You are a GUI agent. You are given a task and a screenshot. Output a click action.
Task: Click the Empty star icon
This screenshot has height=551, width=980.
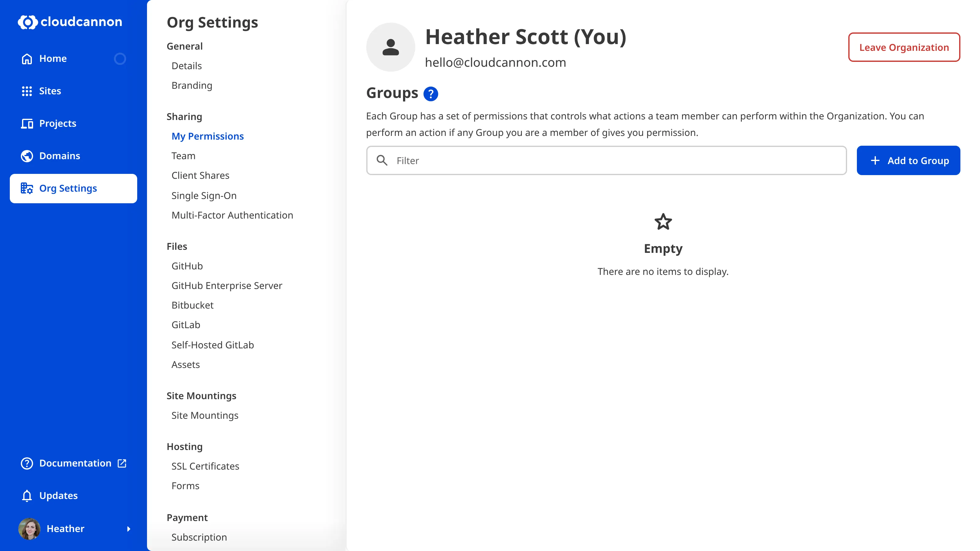(x=663, y=222)
